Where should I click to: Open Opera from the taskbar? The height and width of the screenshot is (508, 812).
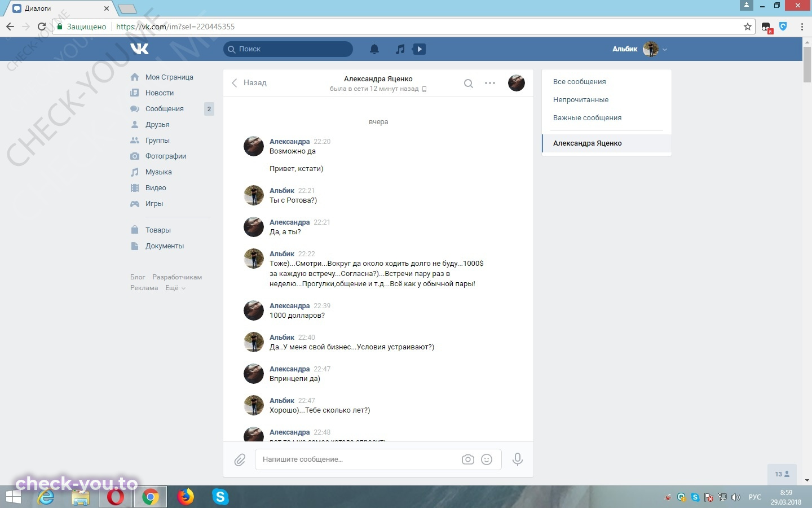click(116, 497)
